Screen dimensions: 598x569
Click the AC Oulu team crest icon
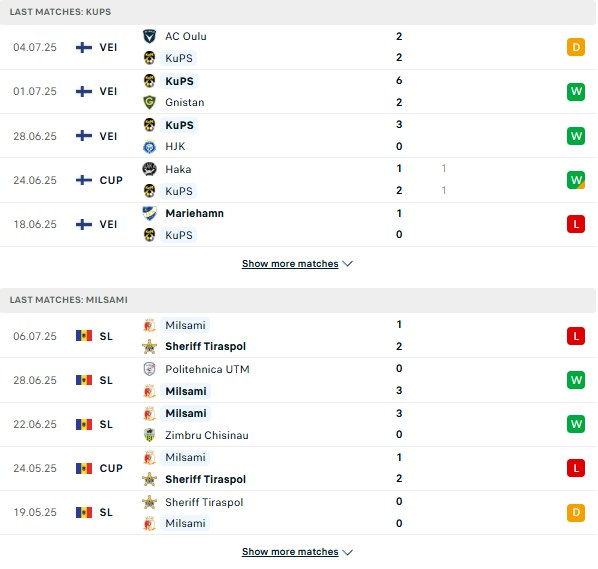point(149,36)
